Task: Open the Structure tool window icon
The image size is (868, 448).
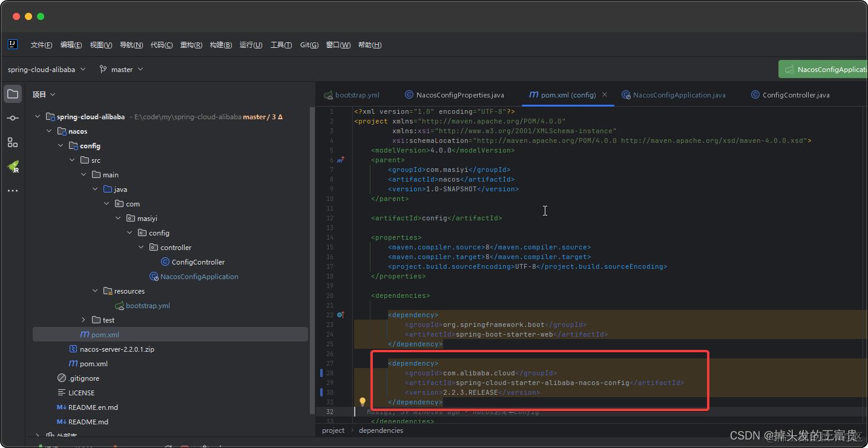Action: 13,142
